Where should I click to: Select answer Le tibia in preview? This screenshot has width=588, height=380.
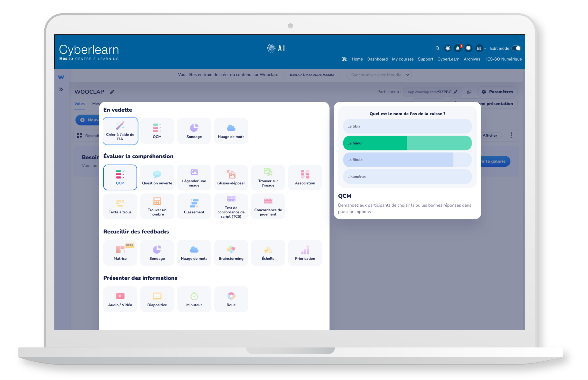click(x=407, y=126)
